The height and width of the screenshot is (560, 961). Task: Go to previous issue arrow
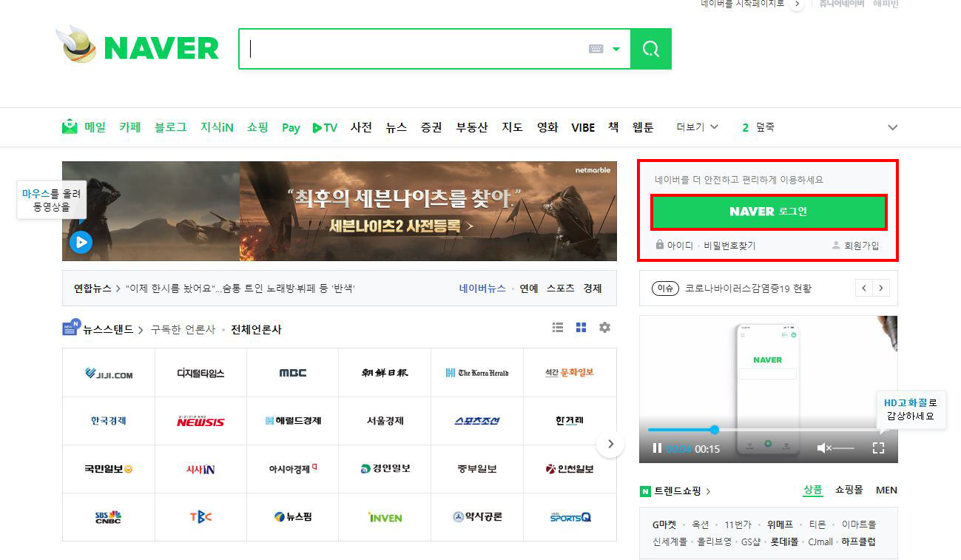(864, 288)
